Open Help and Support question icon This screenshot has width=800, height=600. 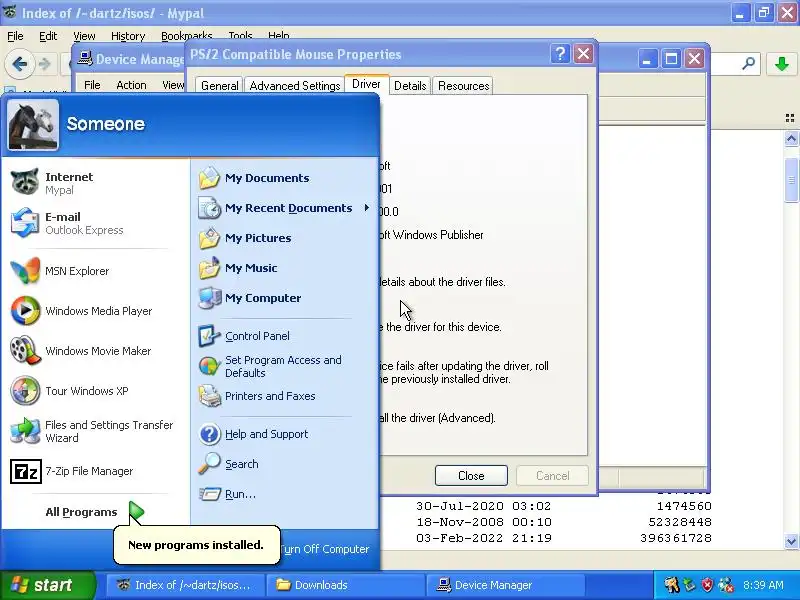209,434
